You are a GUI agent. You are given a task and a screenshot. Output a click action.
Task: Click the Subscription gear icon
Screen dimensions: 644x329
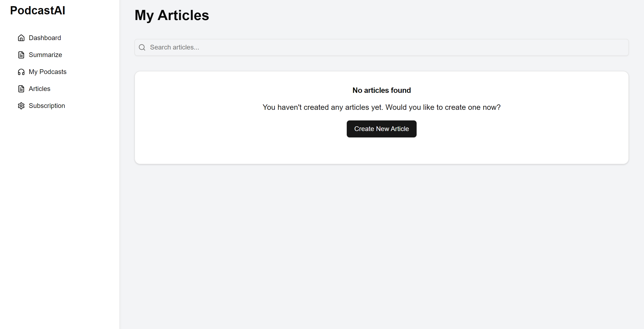pyautogui.click(x=21, y=106)
